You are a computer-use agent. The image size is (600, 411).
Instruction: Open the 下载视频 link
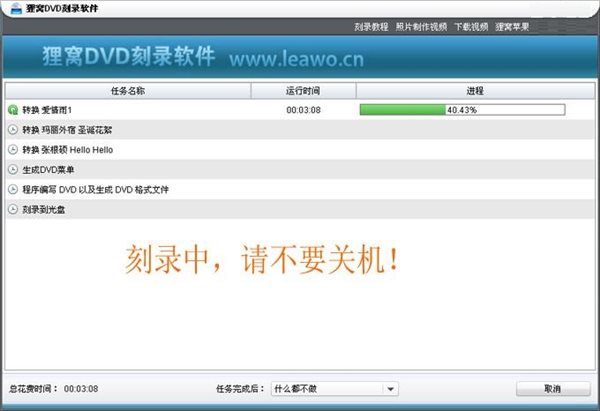point(471,27)
